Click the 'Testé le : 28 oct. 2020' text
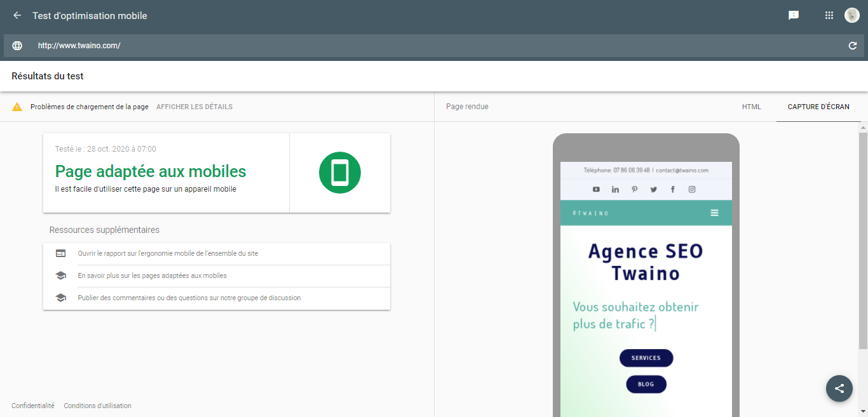The image size is (868, 417). [105, 149]
